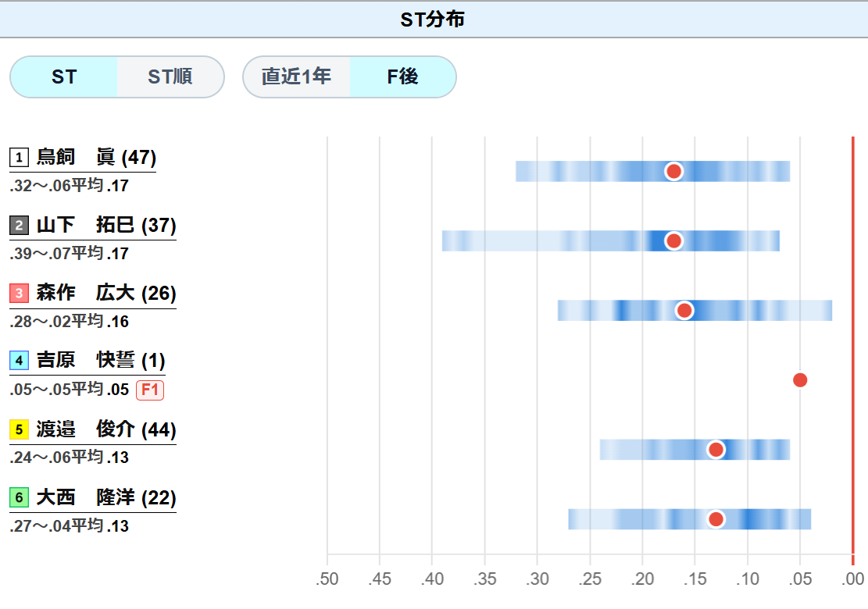Open racer 山下 拓巳 (37) link
Image resolution: width=868 pixels, height=609 pixels.
[106, 225]
